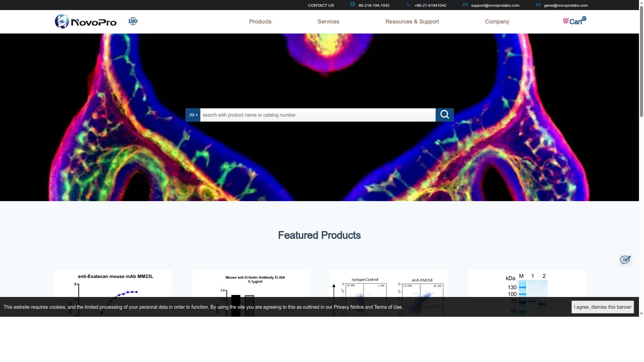Open Anti-FMC63 flow cytometry product thumbnail

[388, 293]
